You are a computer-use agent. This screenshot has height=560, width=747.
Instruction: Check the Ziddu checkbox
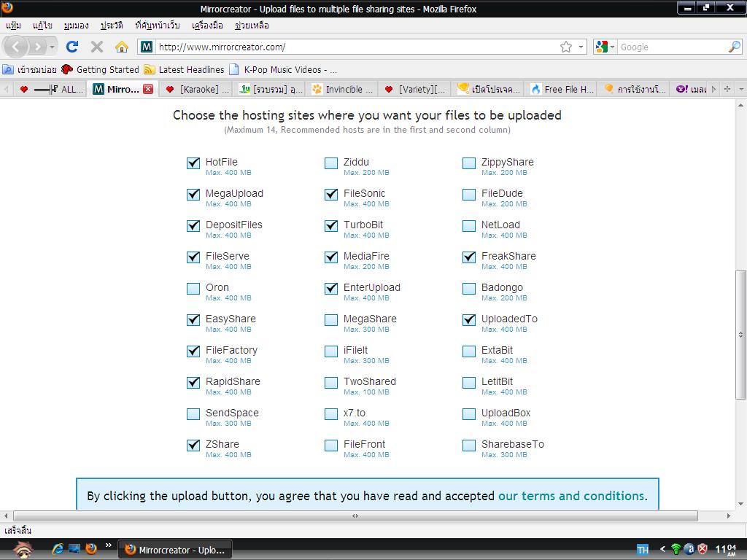tap(331, 163)
